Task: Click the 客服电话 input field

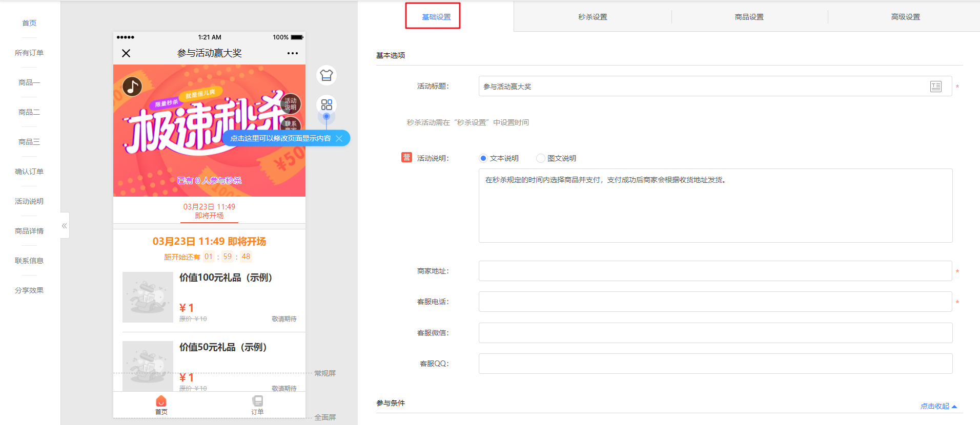Action: tap(715, 302)
